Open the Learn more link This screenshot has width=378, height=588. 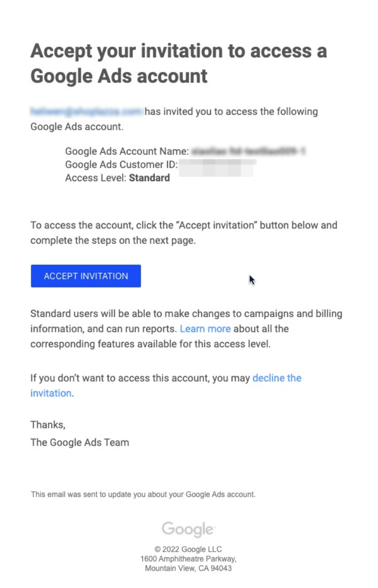coord(205,329)
